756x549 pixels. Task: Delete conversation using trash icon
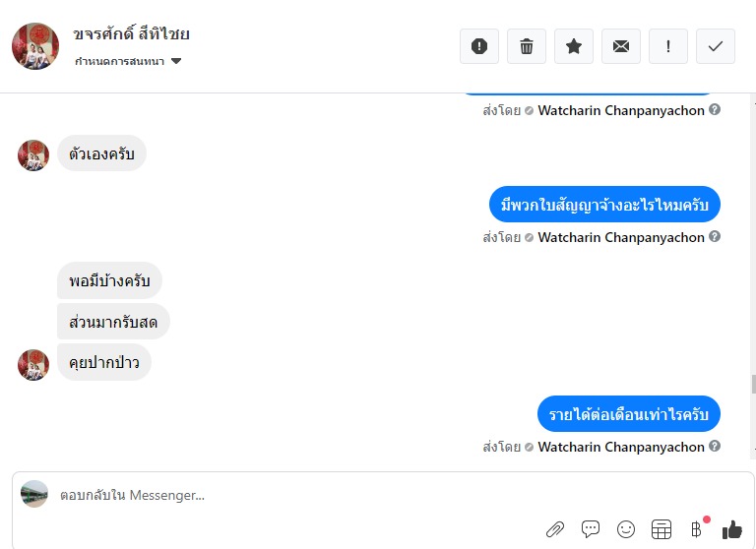(x=527, y=46)
